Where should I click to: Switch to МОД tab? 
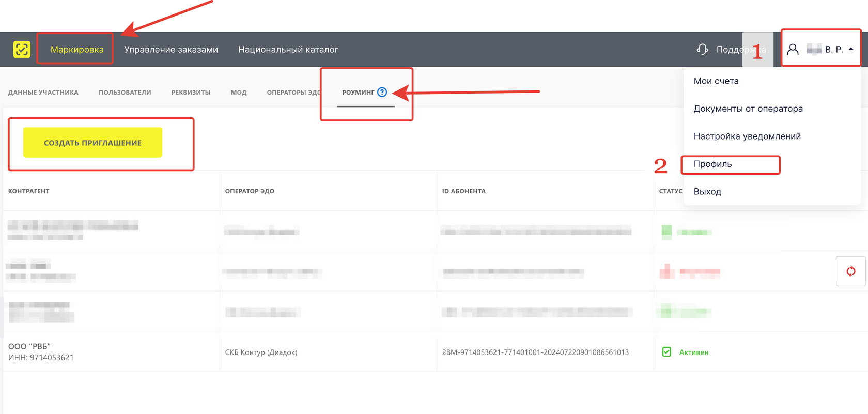pyautogui.click(x=239, y=93)
